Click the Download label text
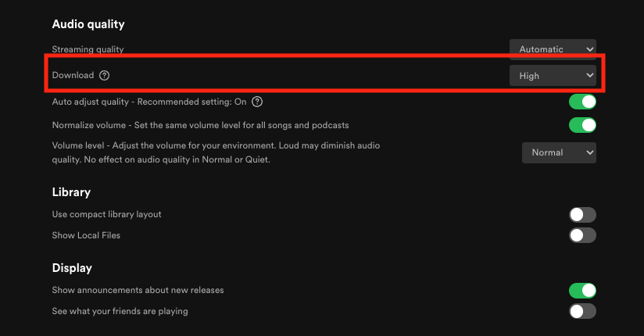 point(73,75)
